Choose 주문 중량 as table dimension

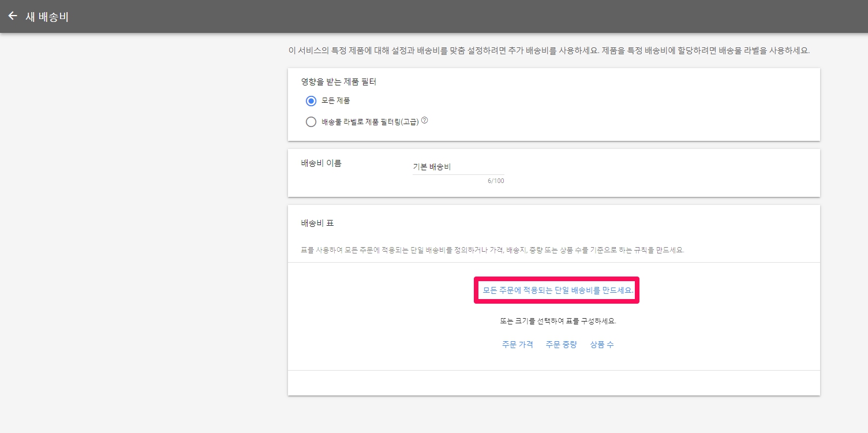[561, 345]
